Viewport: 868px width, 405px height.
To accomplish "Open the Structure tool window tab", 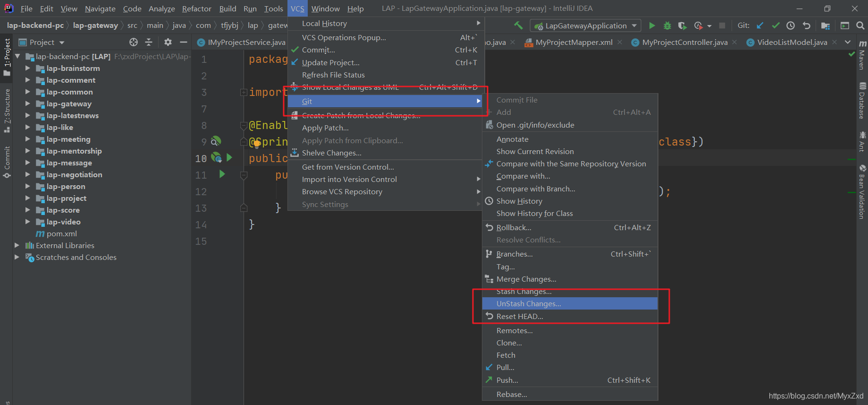I will click(7, 111).
